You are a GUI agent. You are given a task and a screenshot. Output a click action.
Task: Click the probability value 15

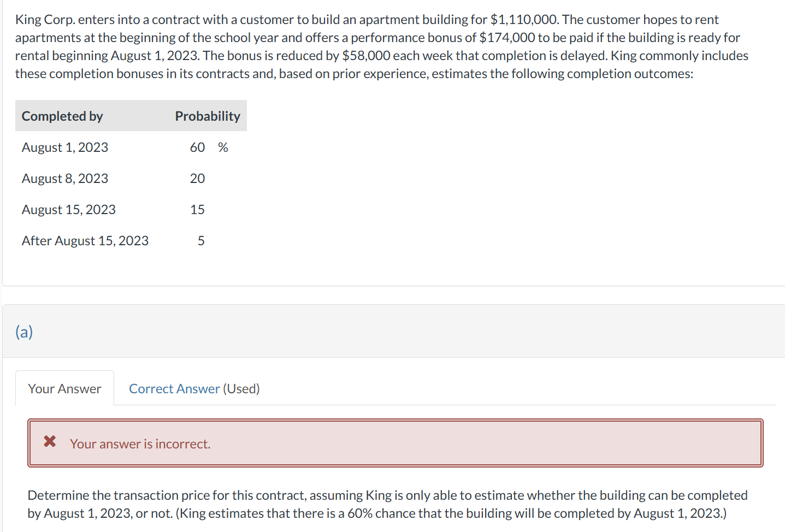click(197, 209)
